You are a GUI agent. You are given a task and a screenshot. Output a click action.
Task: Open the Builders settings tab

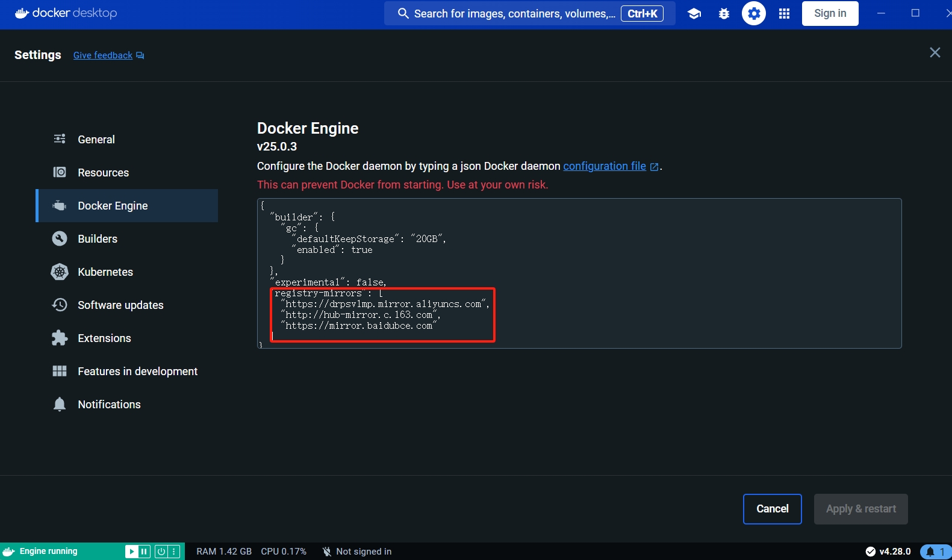(127, 238)
